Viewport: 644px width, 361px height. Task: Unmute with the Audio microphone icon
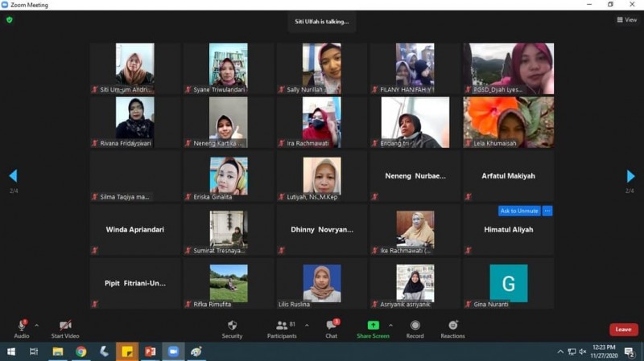[x=22, y=326]
